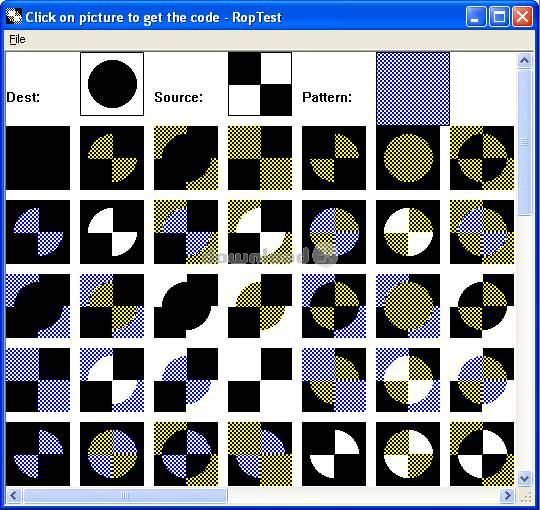Image resolution: width=540 pixels, height=510 pixels.
Task: Select the yellow circle on blue-black checker picture
Action: [x=408, y=306]
